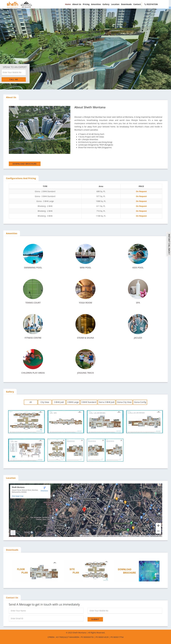Open the Instant Call Back side tab
This screenshot has width=171, height=644.
click(x=169, y=244)
